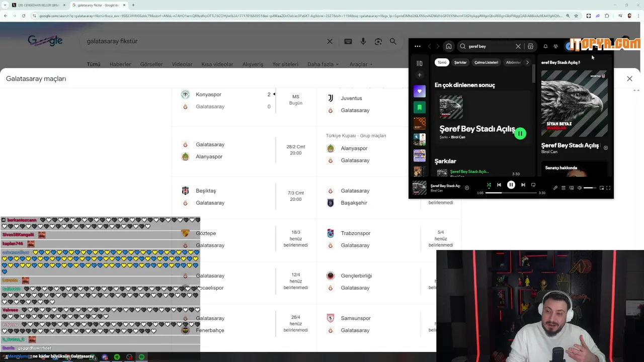Open Spotify from the Windows taskbar
The image size is (644, 362).
coord(141,357)
